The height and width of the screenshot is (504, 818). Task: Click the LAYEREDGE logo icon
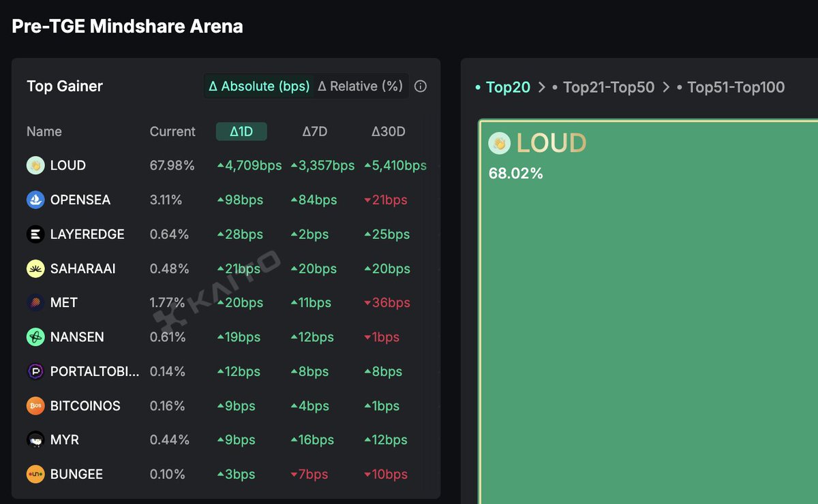[35, 234]
